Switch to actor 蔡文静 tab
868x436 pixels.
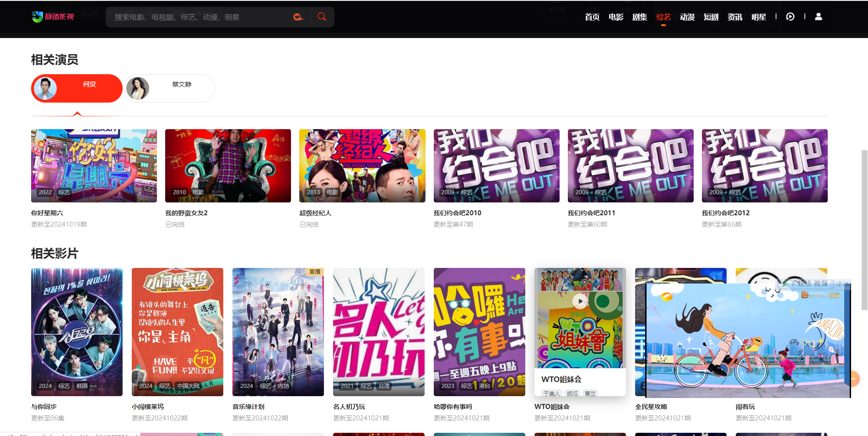169,88
